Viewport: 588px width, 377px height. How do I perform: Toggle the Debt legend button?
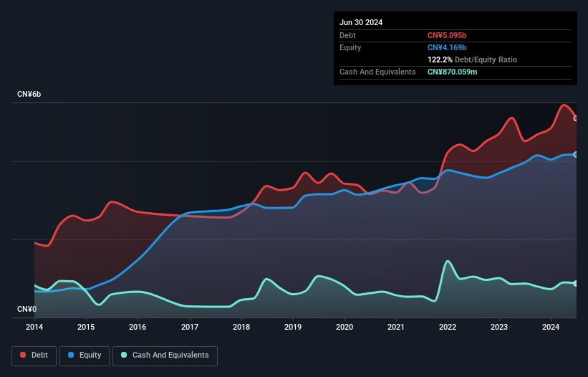point(34,355)
